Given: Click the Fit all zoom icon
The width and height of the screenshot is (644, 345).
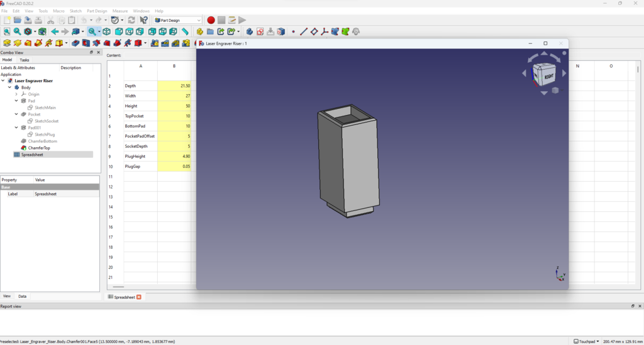Looking at the screenshot, I should pyautogui.click(x=7, y=31).
